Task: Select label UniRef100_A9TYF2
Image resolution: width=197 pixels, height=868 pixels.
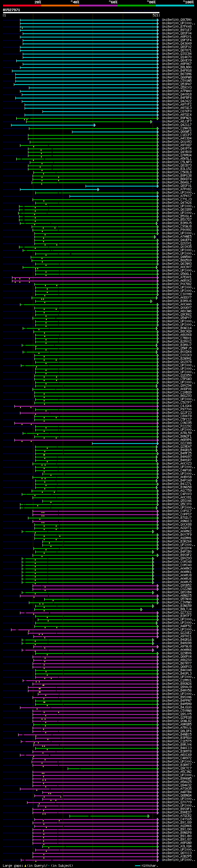Action: click(177, 104)
